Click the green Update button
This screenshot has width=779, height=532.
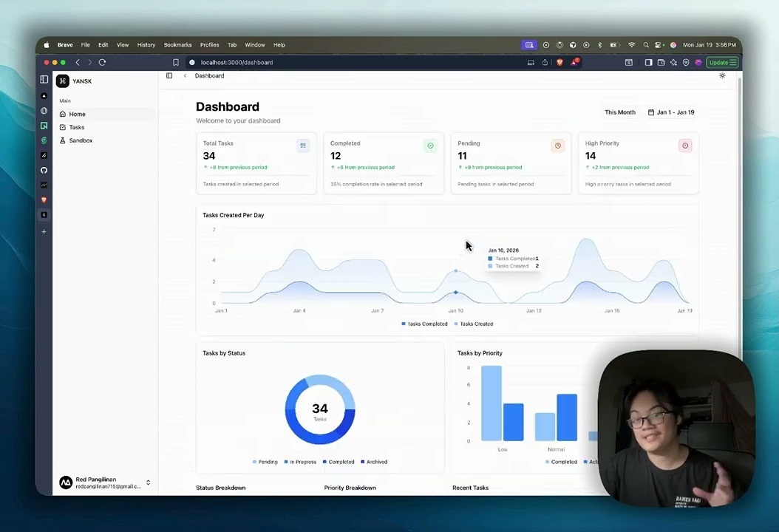point(721,62)
